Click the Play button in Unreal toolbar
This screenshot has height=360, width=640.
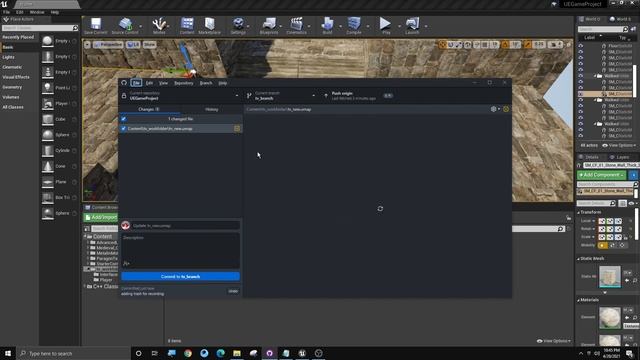[385, 26]
